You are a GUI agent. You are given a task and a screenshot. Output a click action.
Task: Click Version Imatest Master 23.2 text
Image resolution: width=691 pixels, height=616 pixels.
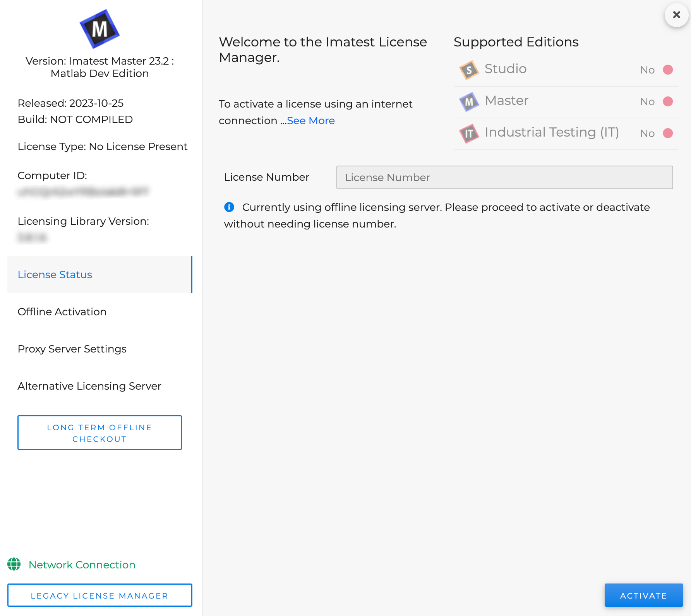(99, 67)
